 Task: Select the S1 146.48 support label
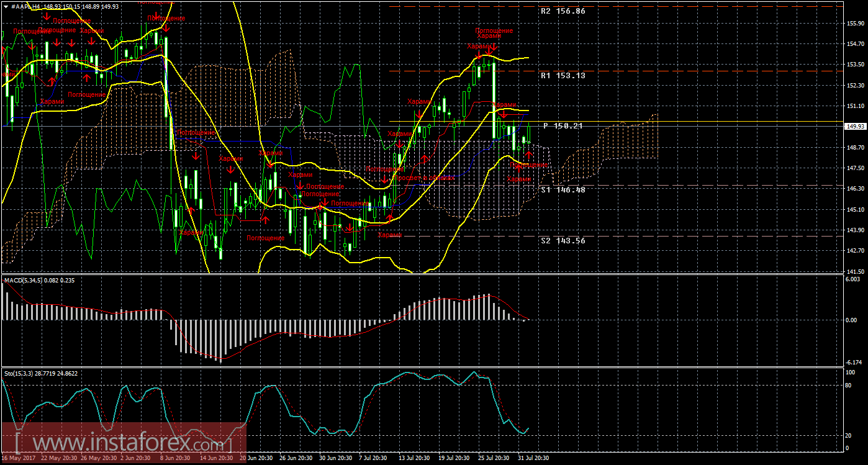pyautogui.click(x=563, y=190)
